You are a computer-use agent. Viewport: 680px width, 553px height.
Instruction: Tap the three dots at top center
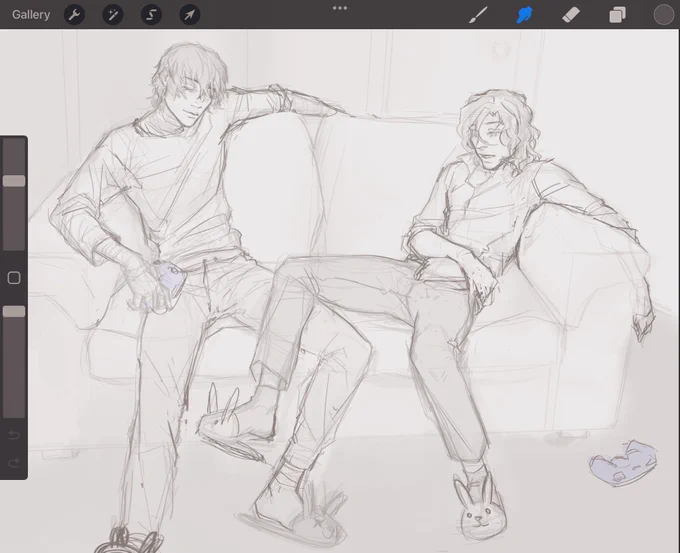point(340,8)
